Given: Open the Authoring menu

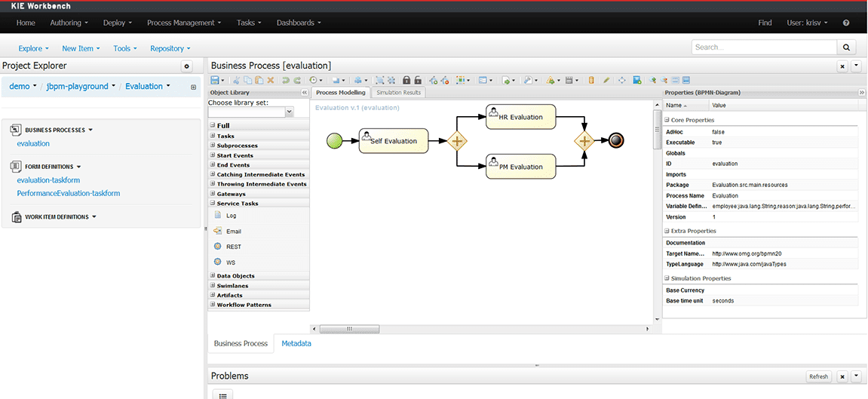Looking at the screenshot, I should pyautogui.click(x=69, y=23).
